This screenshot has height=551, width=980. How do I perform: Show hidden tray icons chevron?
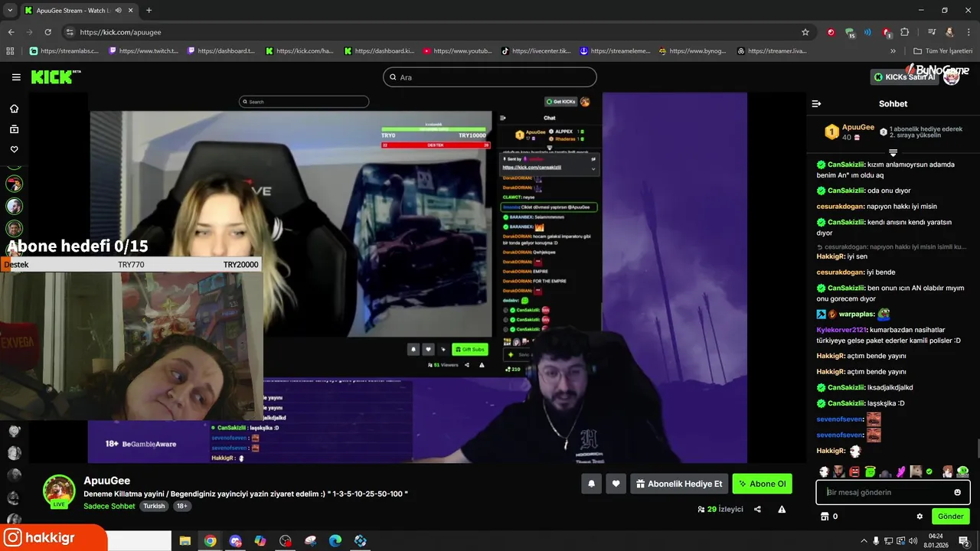point(864,541)
